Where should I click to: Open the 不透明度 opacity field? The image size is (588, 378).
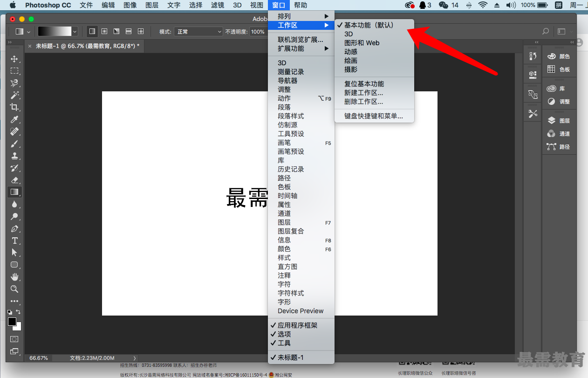tap(258, 32)
